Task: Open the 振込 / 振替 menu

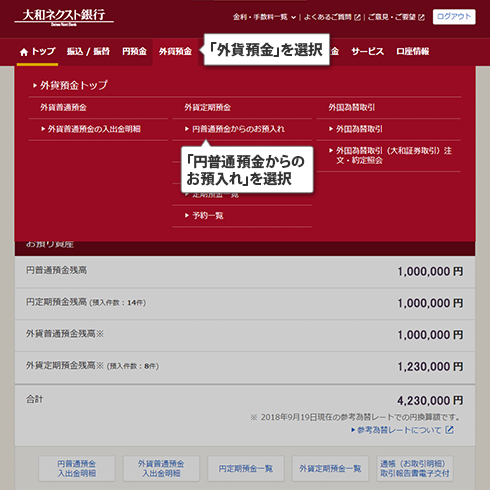Action: (88, 51)
